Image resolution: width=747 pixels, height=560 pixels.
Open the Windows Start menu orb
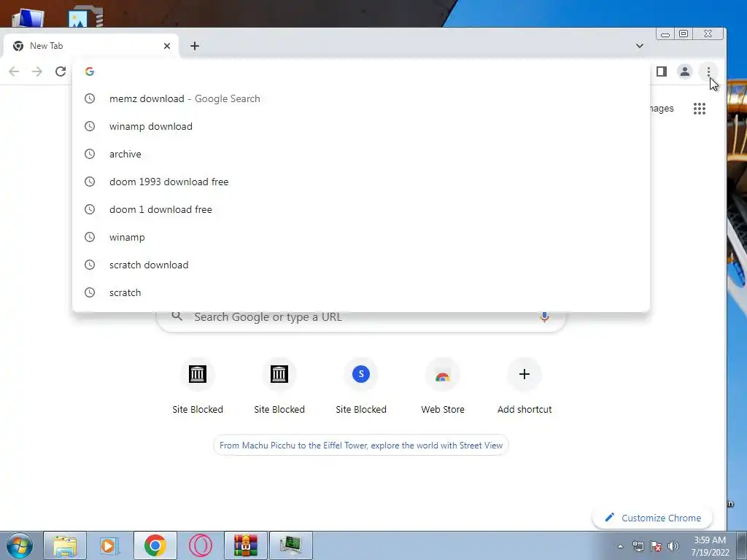pos(20,545)
